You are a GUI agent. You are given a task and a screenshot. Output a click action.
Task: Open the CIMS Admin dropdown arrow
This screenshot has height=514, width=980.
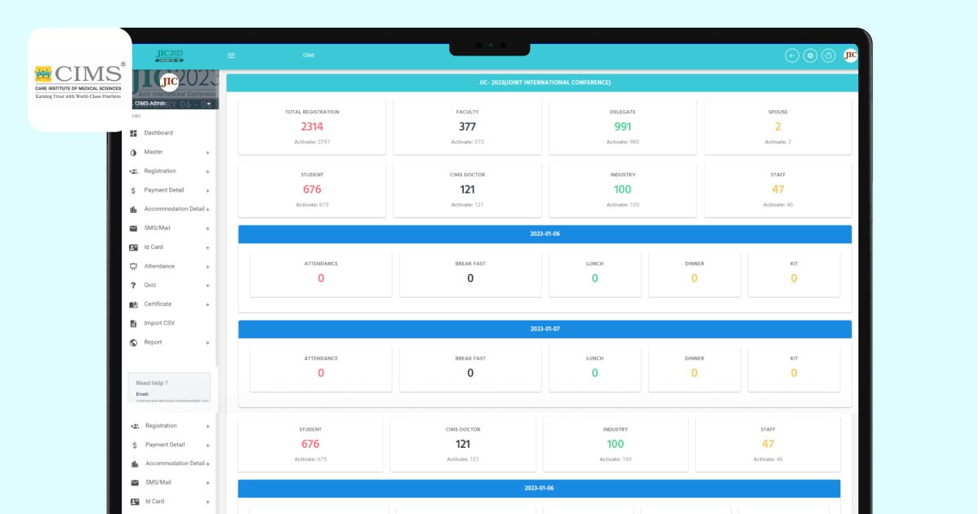pyautogui.click(x=209, y=104)
